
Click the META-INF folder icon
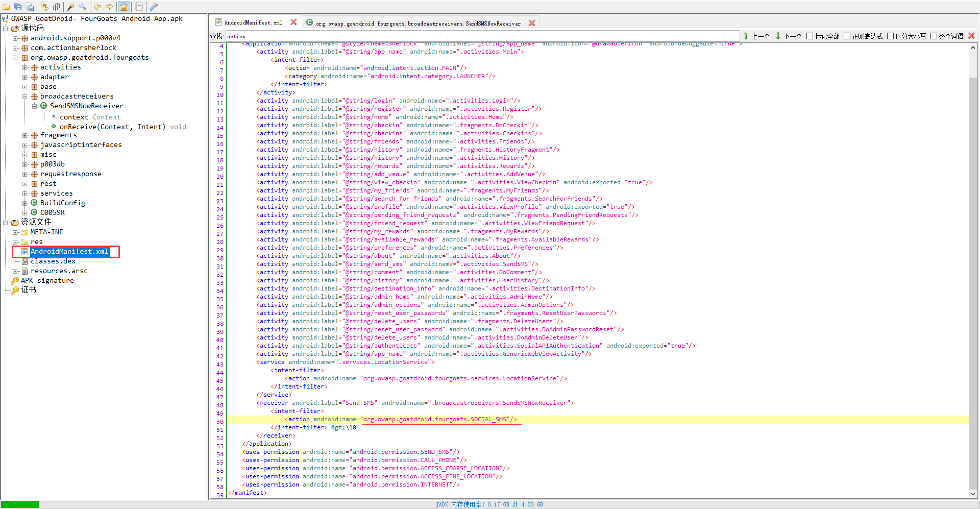(x=24, y=232)
